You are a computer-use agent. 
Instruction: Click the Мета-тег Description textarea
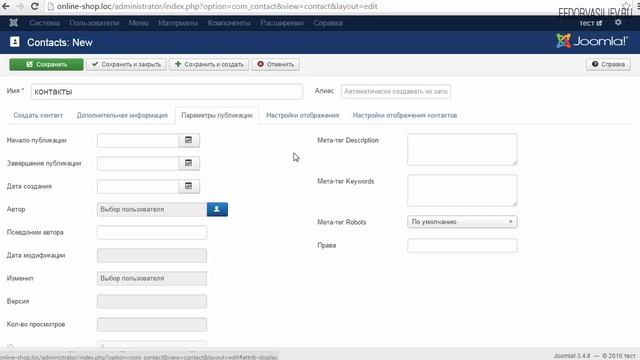(x=462, y=149)
